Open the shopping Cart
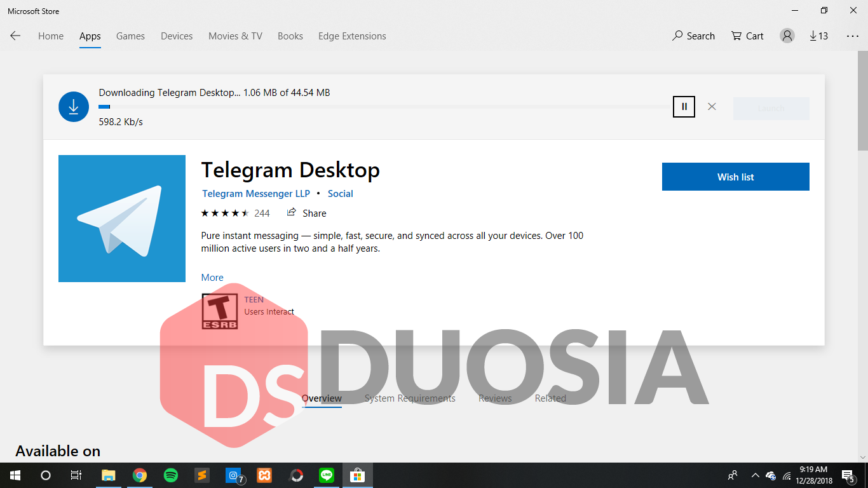 pos(747,36)
